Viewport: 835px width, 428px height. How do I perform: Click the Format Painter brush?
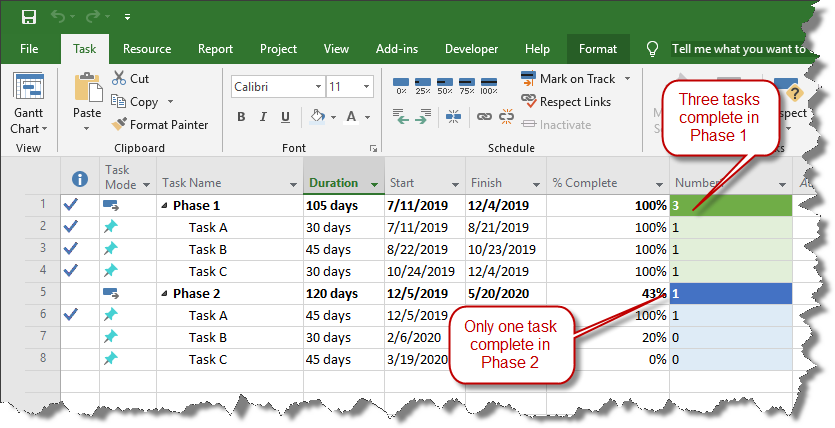[x=119, y=125]
